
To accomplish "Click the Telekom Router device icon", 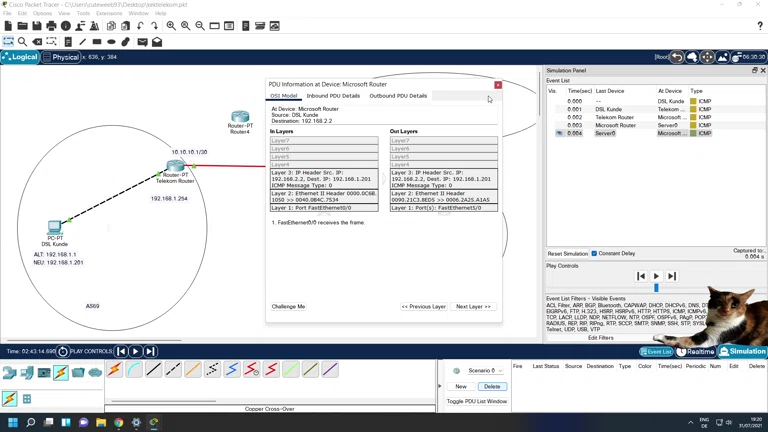I will click(176, 167).
